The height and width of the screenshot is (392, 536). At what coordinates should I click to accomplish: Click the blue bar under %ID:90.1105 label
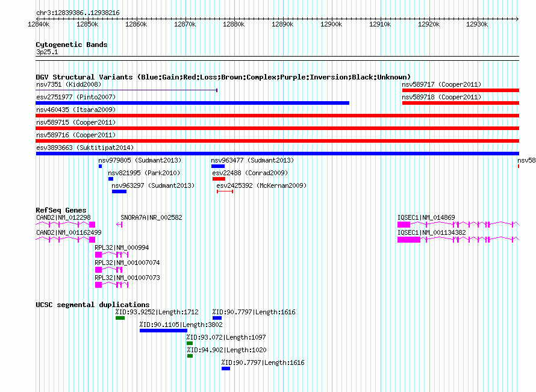pyautogui.click(x=163, y=331)
